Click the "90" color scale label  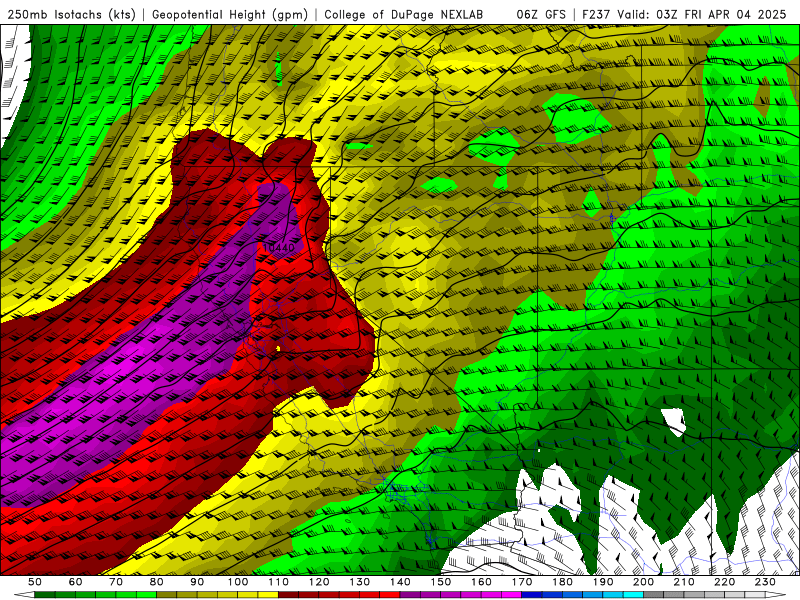(x=197, y=582)
